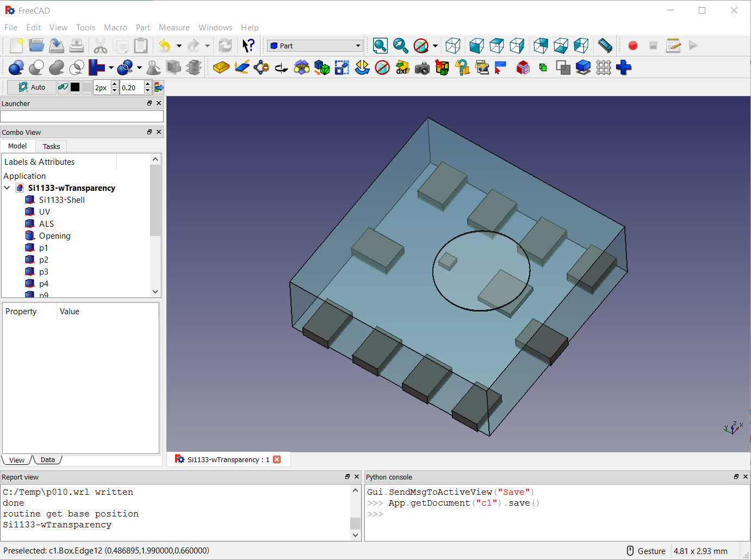This screenshot has height=560, width=751.
Task: Click the rotate arrow icon
Action: [x=281, y=67]
